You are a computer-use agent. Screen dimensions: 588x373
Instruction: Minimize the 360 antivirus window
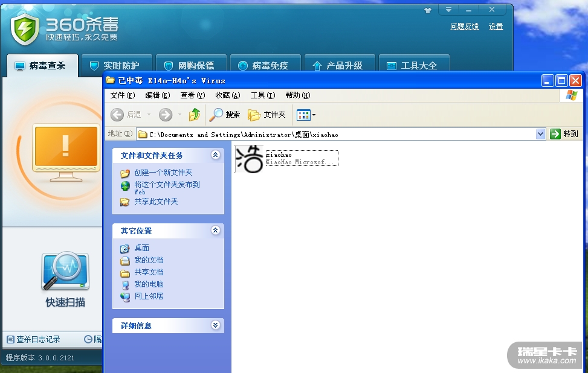coord(468,10)
